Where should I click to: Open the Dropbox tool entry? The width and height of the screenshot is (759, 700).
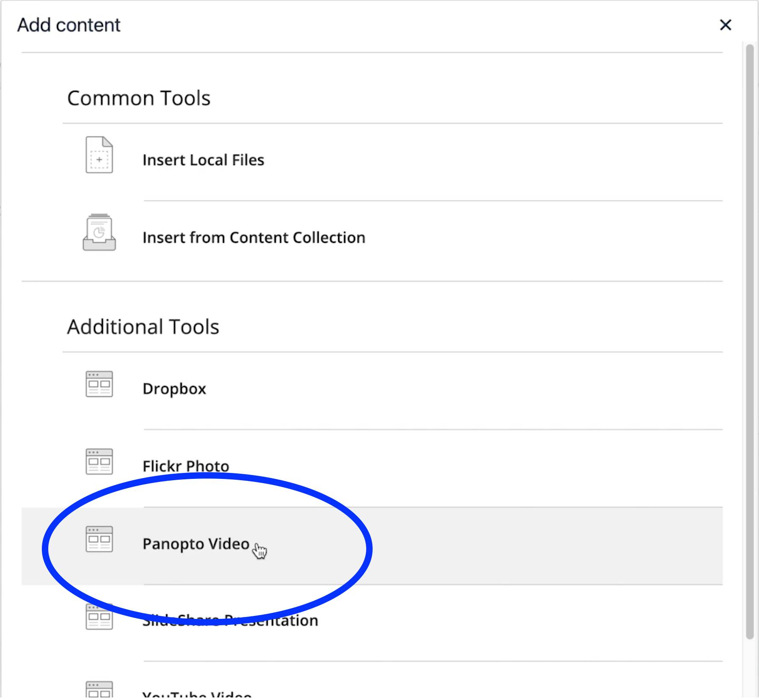coord(174,389)
